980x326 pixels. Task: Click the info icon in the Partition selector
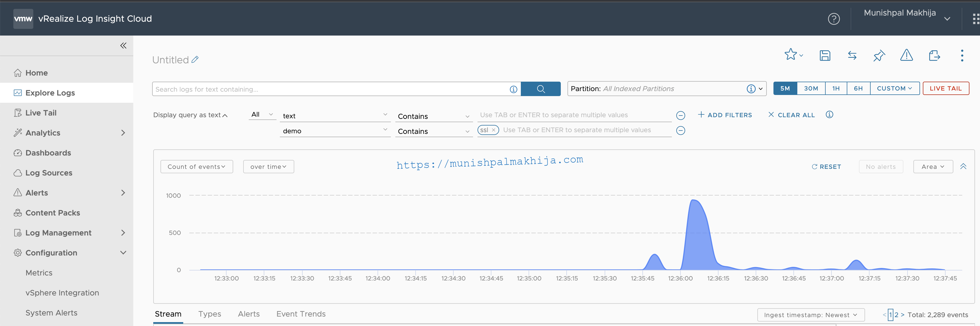[x=751, y=89]
